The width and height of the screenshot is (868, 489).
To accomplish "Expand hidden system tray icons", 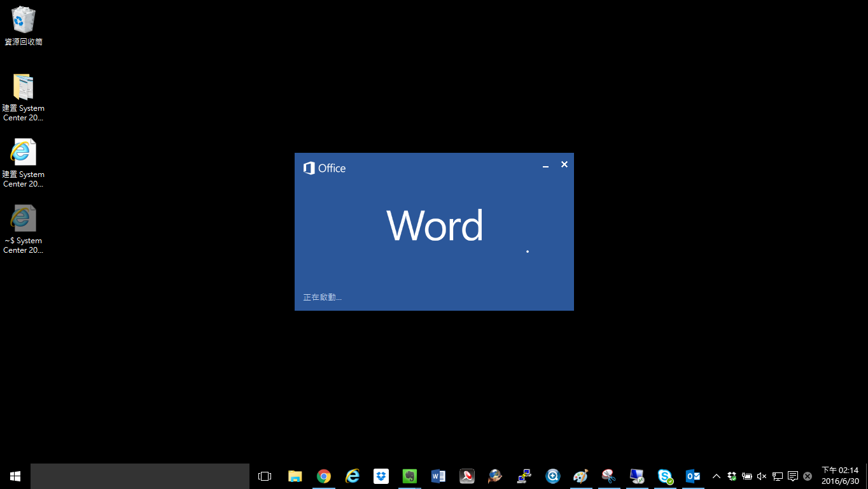I will coord(717,476).
